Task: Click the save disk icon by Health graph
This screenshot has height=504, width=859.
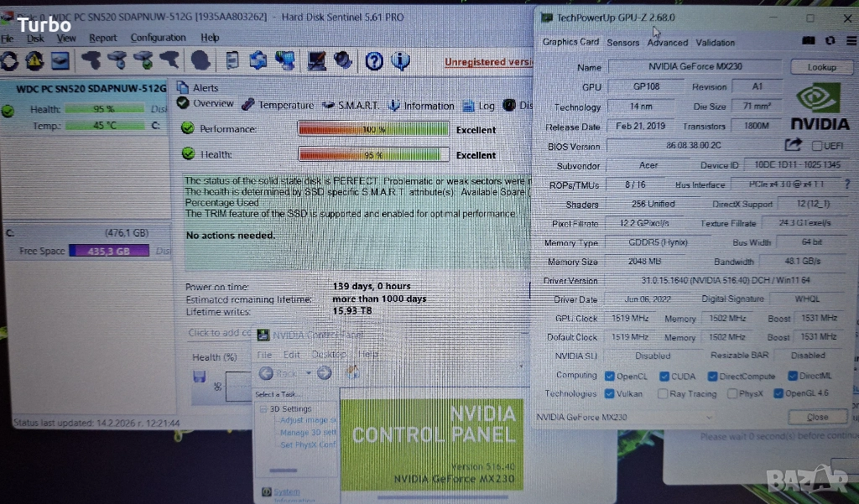Action: [200, 377]
